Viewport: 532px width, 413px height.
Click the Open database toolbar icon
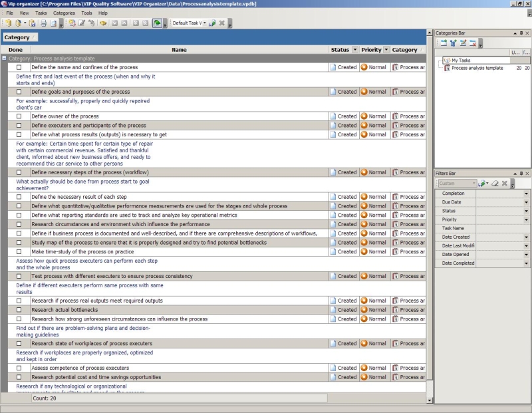point(19,23)
